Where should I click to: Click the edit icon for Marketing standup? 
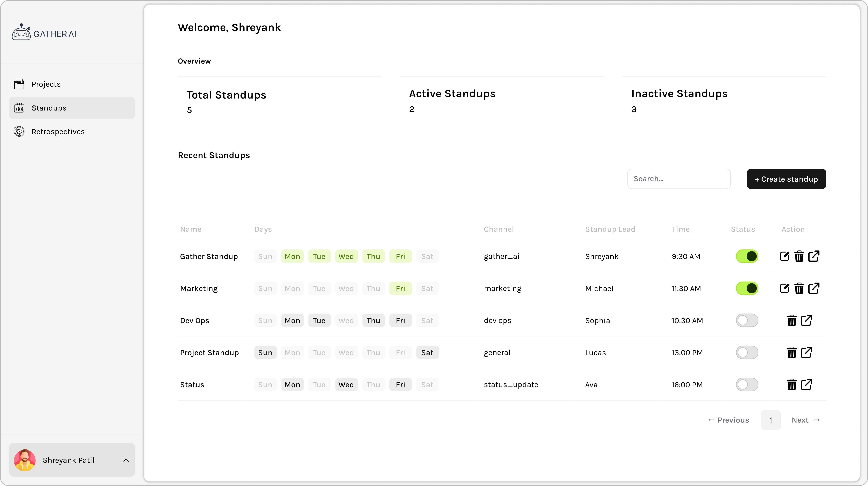[x=784, y=289]
